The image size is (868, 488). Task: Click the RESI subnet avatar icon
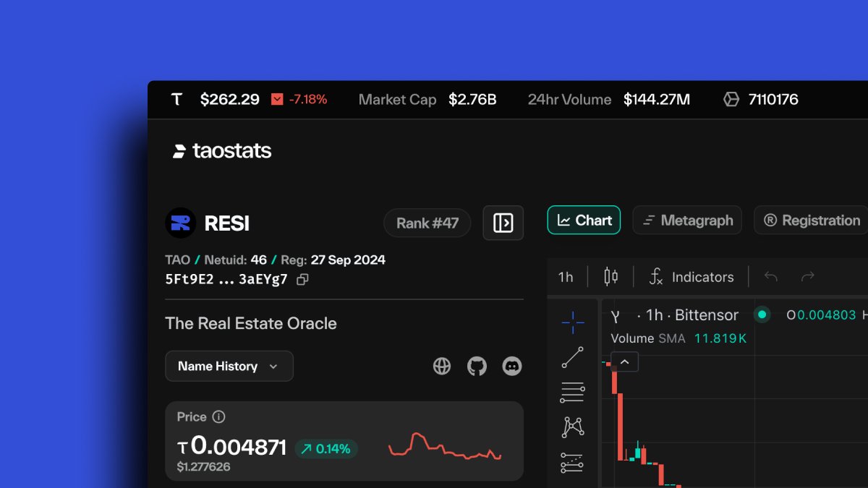click(181, 223)
